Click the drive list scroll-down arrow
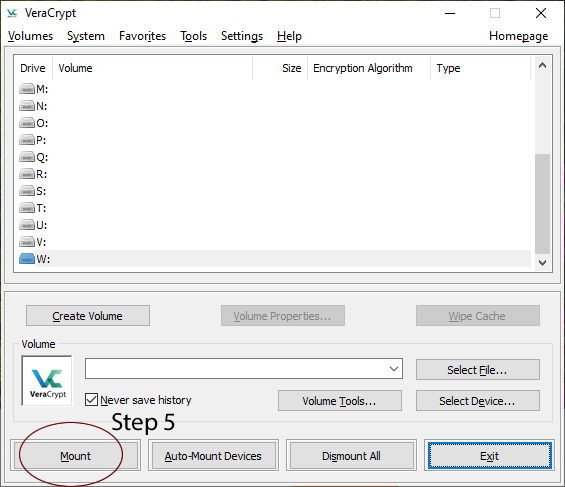 pos(542,263)
